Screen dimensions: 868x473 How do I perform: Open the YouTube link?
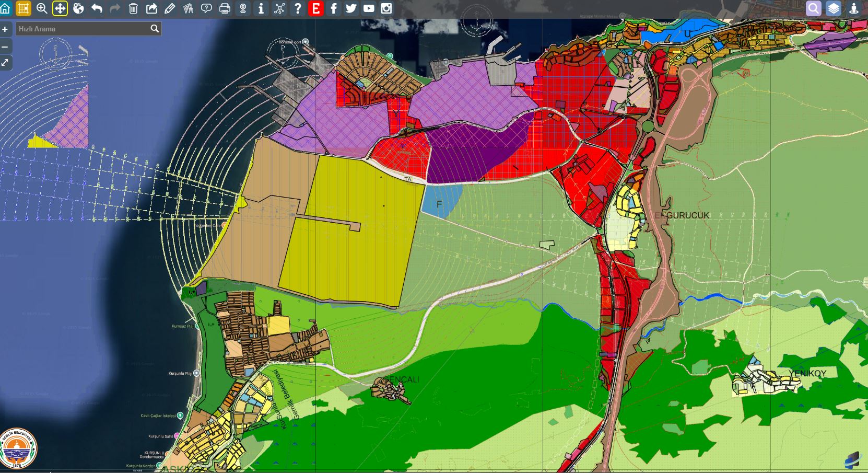click(x=369, y=8)
